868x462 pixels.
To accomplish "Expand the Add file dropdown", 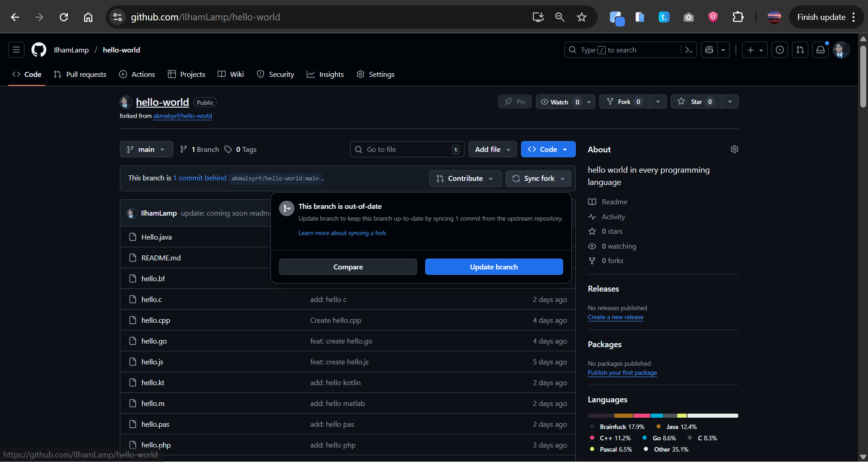I will 493,149.
